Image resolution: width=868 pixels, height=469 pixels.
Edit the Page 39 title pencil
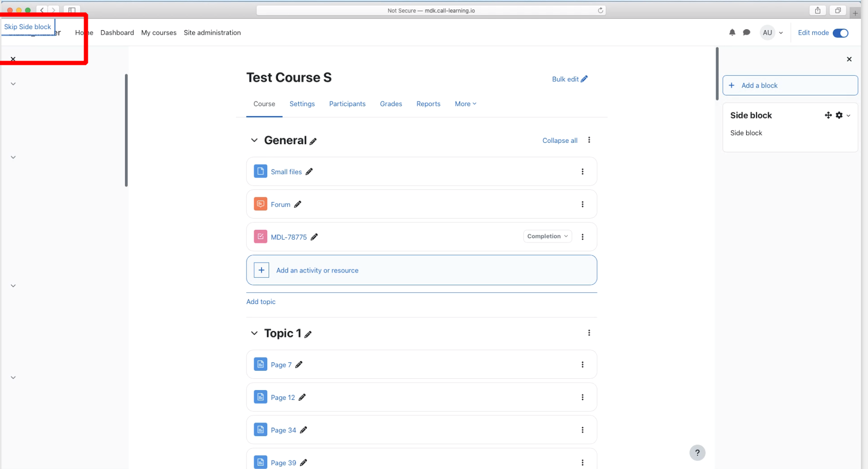click(304, 463)
